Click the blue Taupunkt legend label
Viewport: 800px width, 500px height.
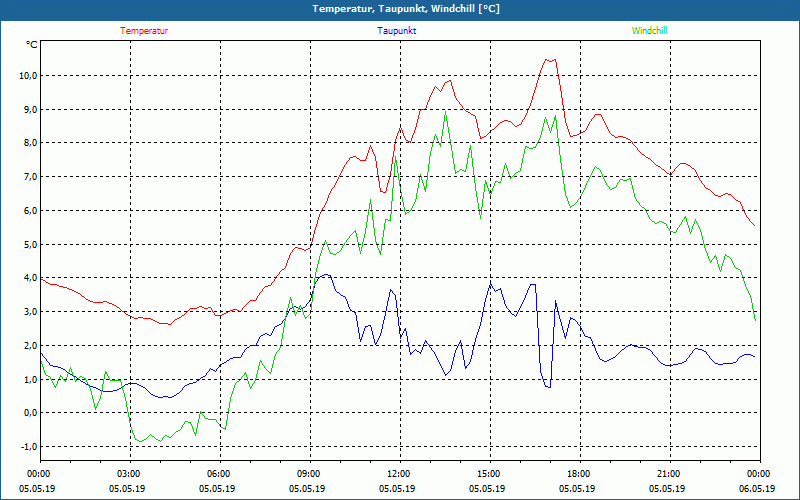pyautogui.click(x=396, y=31)
